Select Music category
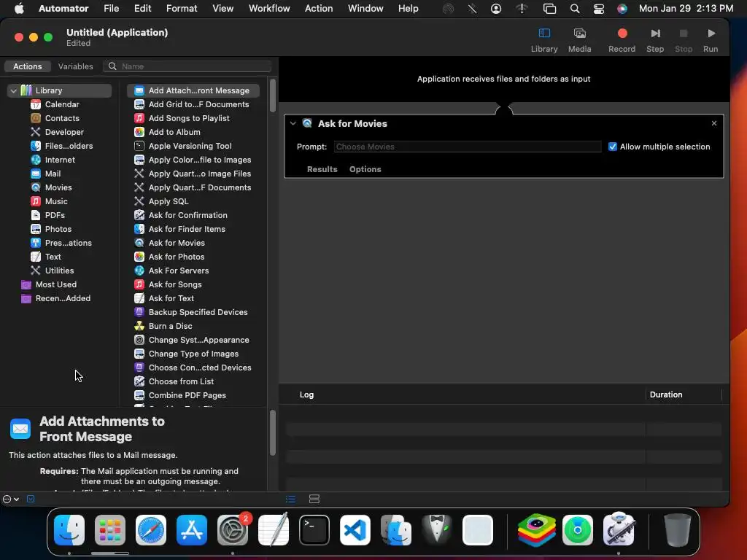The image size is (747, 560). coord(56,201)
